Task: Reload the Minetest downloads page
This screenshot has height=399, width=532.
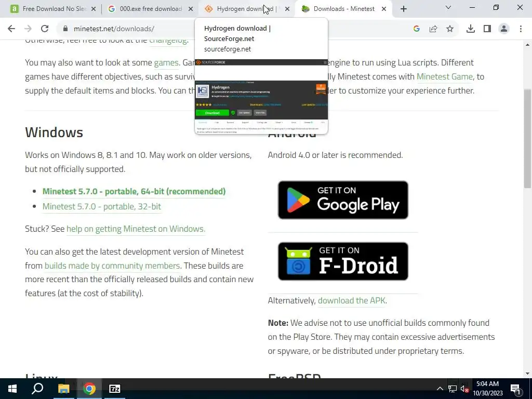Action: point(45,29)
